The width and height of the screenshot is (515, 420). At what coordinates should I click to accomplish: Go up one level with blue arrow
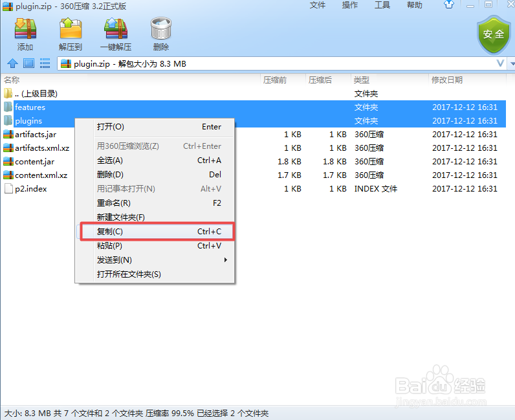[12, 63]
